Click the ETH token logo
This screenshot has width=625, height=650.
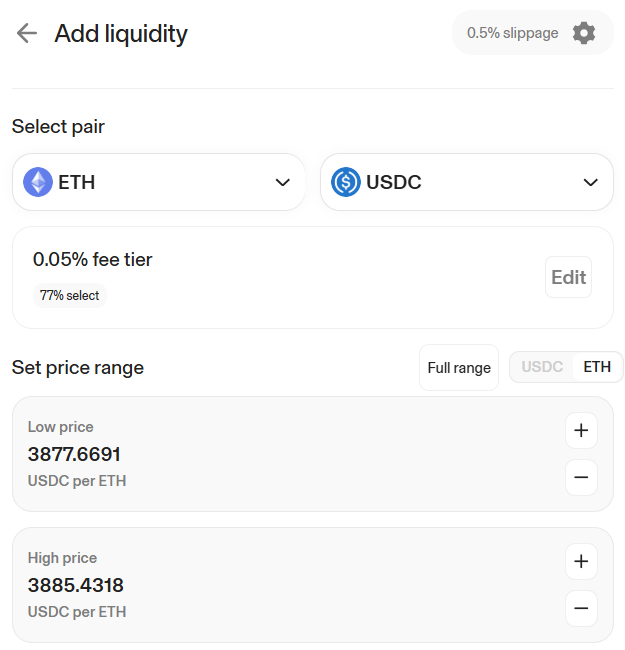(38, 182)
